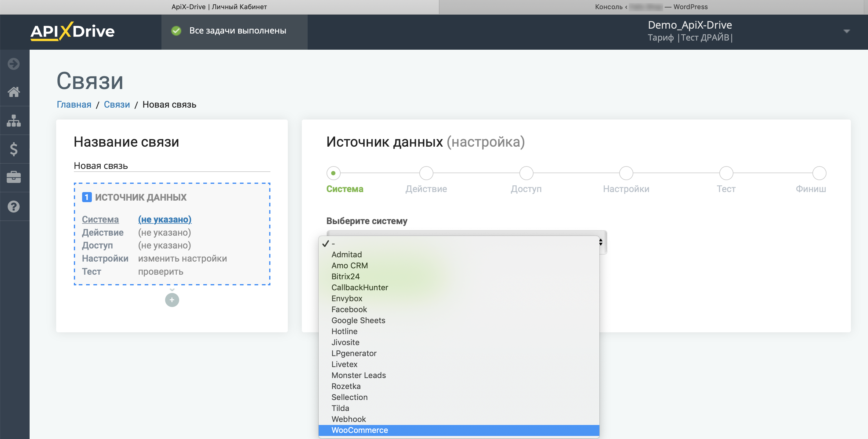The height and width of the screenshot is (439, 868).
Task: Choose Hotline in the system list
Action: (x=459, y=331)
